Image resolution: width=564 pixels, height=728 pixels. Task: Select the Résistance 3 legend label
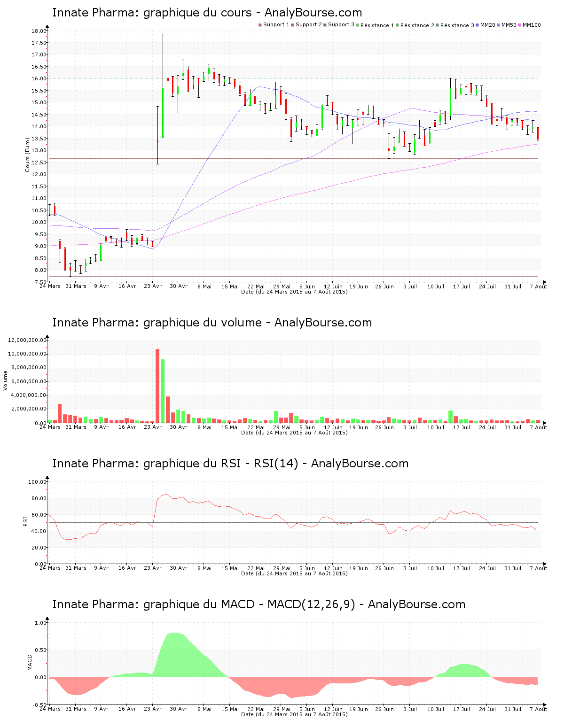point(457,25)
